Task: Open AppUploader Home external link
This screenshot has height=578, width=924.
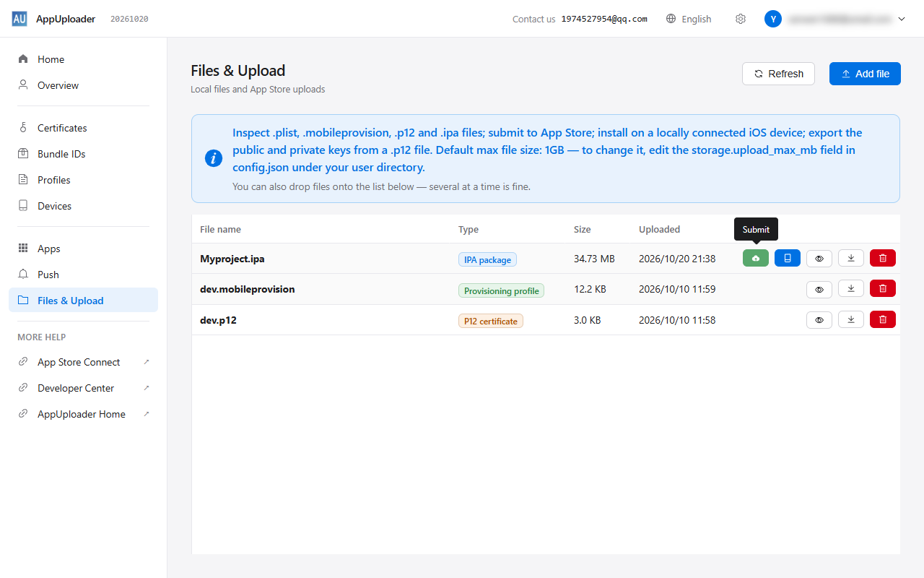Action: click(x=83, y=414)
